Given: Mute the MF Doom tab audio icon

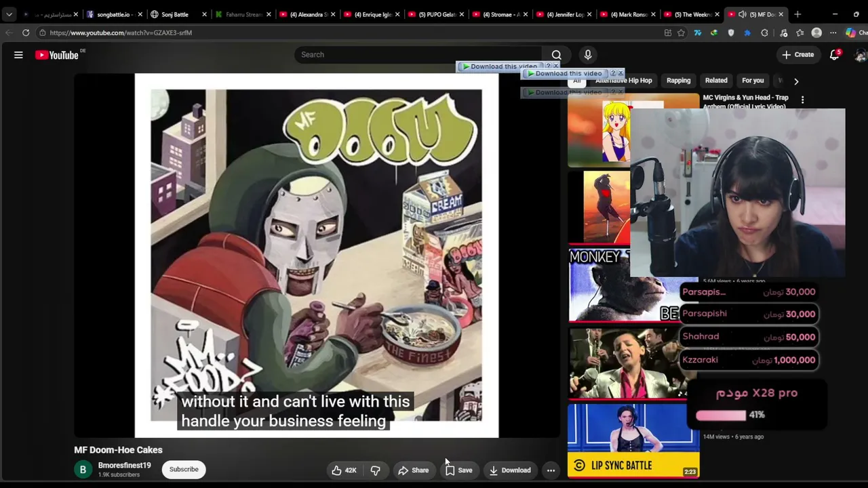Looking at the screenshot, I should pyautogui.click(x=743, y=14).
